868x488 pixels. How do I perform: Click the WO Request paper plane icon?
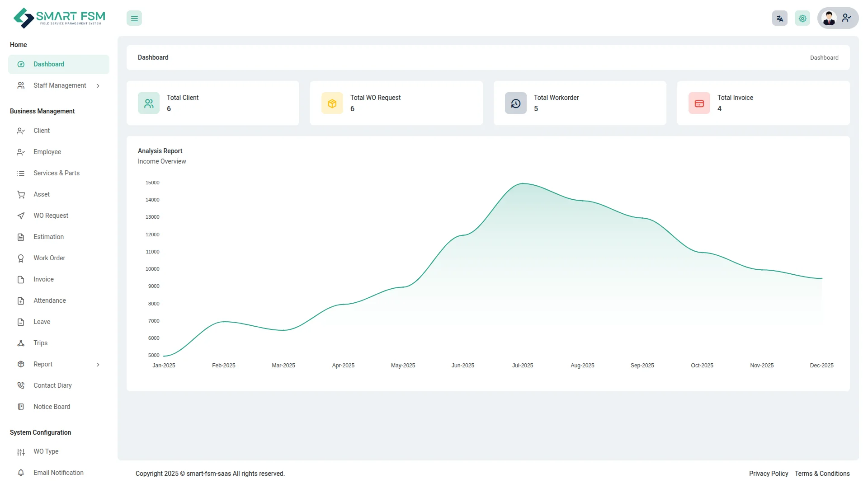tap(21, 216)
